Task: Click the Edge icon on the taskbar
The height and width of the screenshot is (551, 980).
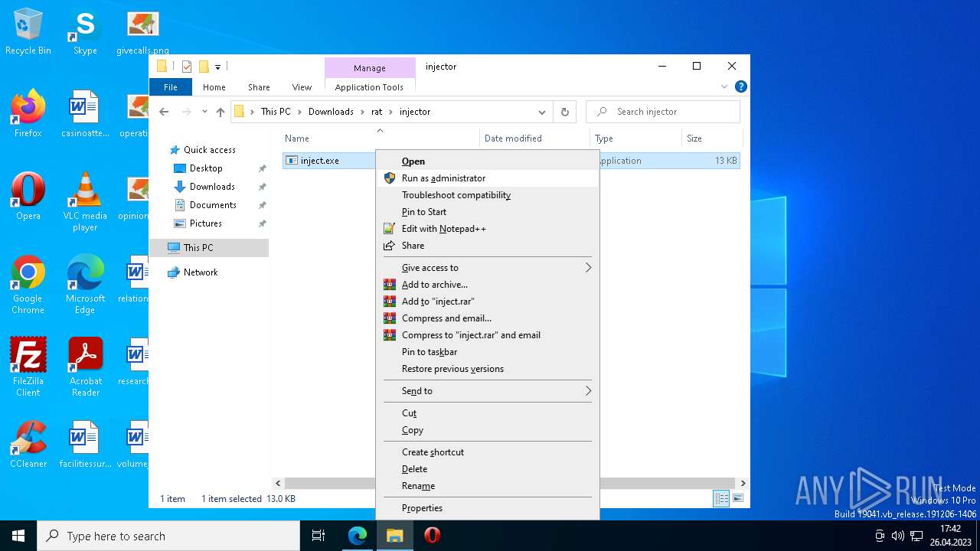Action: coord(358,536)
